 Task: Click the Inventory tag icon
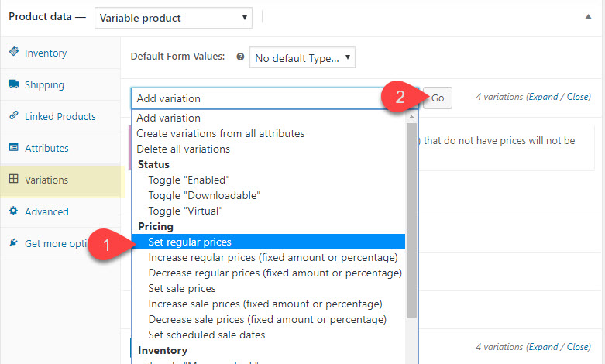point(14,51)
